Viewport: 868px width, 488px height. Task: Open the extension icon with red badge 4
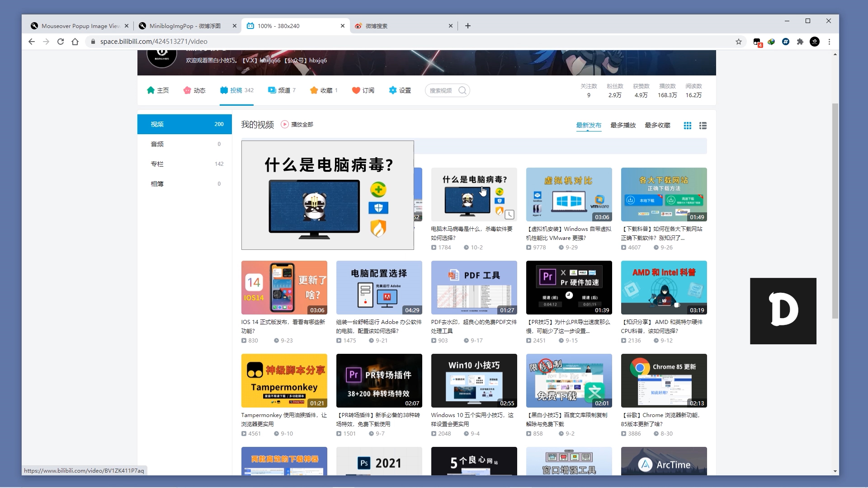757,42
